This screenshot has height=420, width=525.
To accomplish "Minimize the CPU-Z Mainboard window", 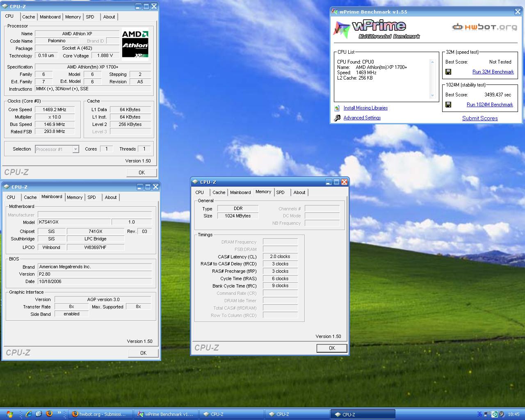I will [140, 187].
